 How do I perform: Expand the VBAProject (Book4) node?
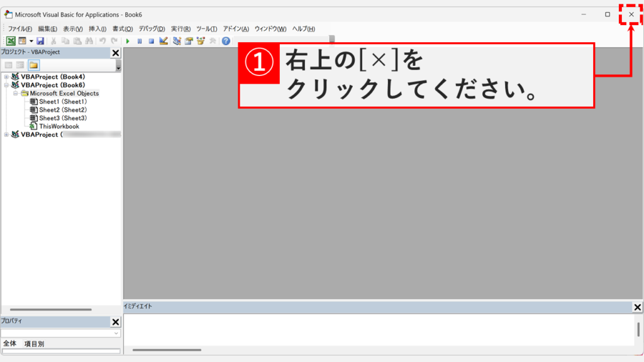[6, 77]
